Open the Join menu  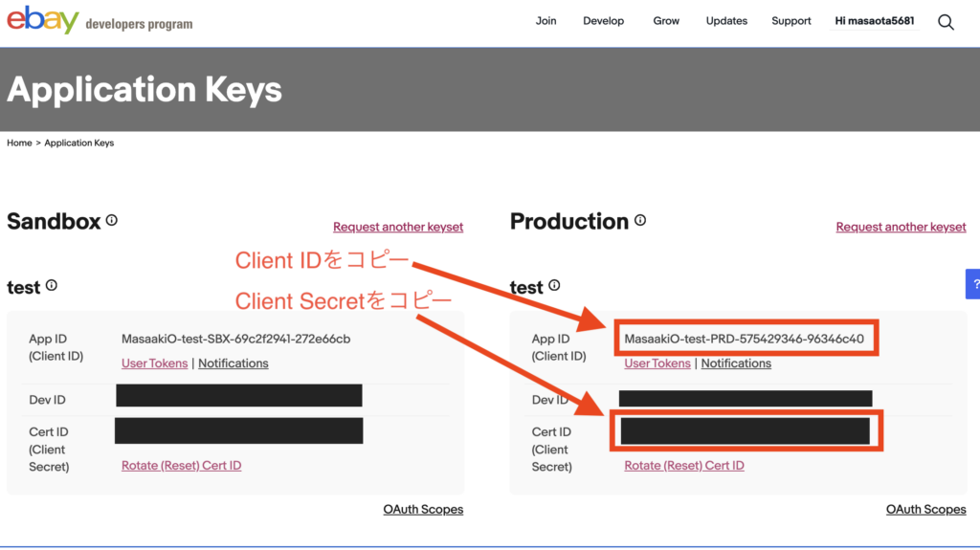click(x=546, y=21)
